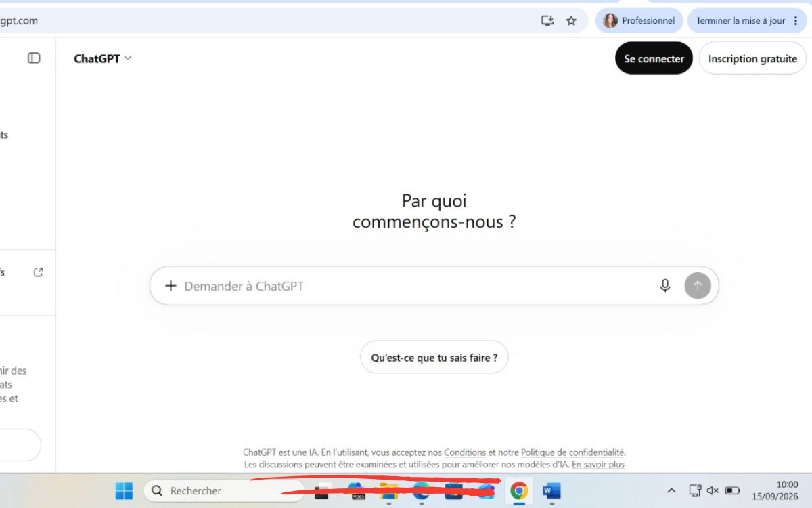Click the Inscription gratuite button
This screenshot has height=508, width=812.
tap(752, 58)
